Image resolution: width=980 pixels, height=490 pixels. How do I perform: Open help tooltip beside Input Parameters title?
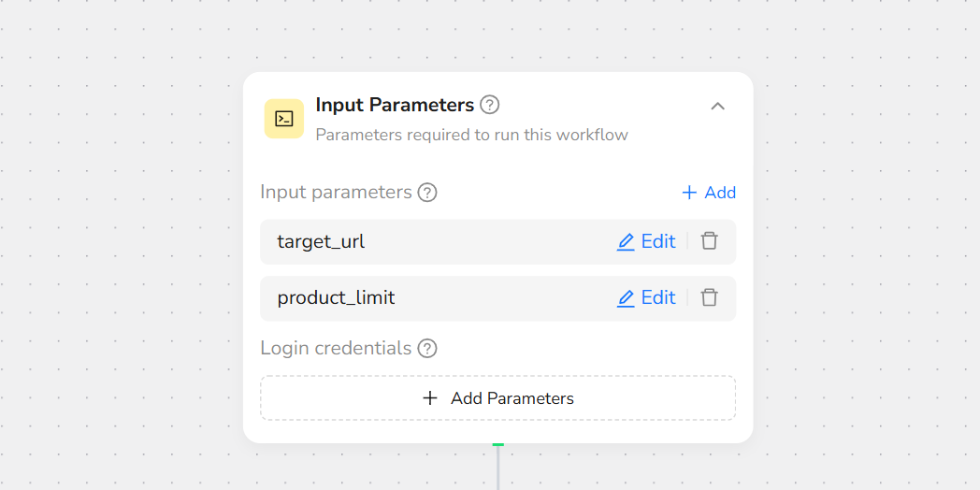pyautogui.click(x=489, y=105)
